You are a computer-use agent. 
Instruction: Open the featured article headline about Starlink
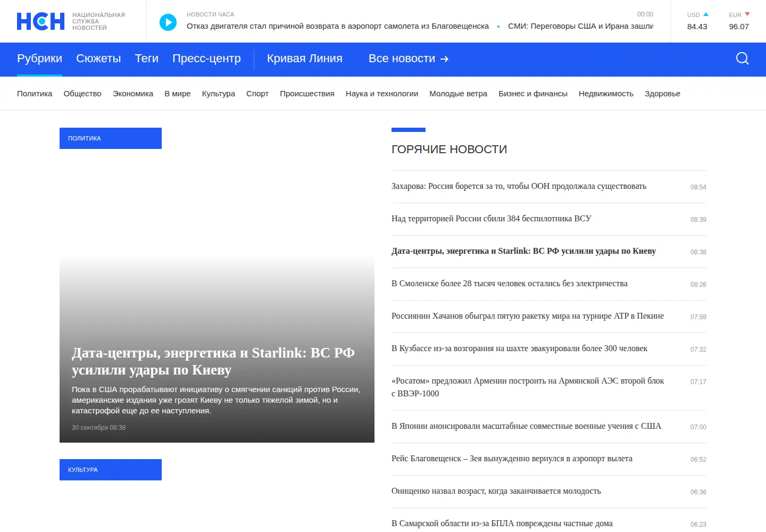(213, 361)
